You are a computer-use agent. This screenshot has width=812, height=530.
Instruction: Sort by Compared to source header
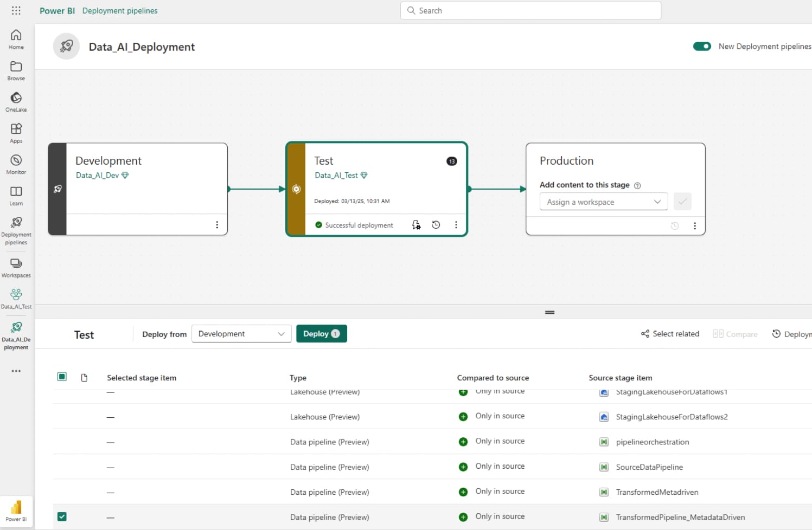(x=493, y=378)
